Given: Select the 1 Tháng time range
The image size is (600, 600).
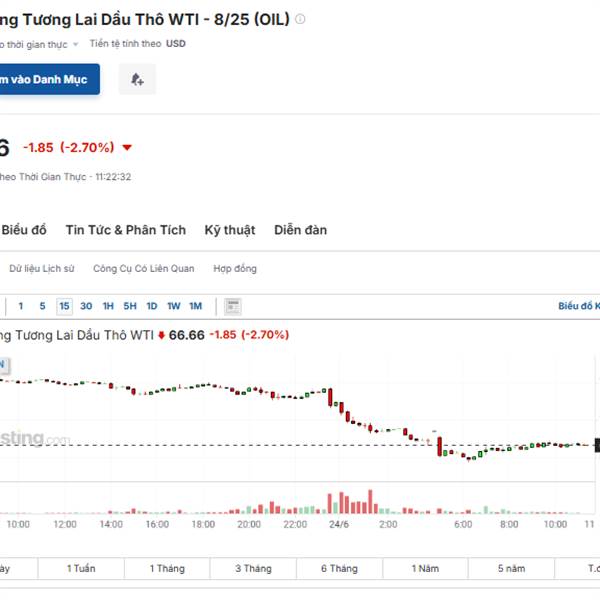Looking at the screenshot, I should pyautogui.click(x=167, y=569).
